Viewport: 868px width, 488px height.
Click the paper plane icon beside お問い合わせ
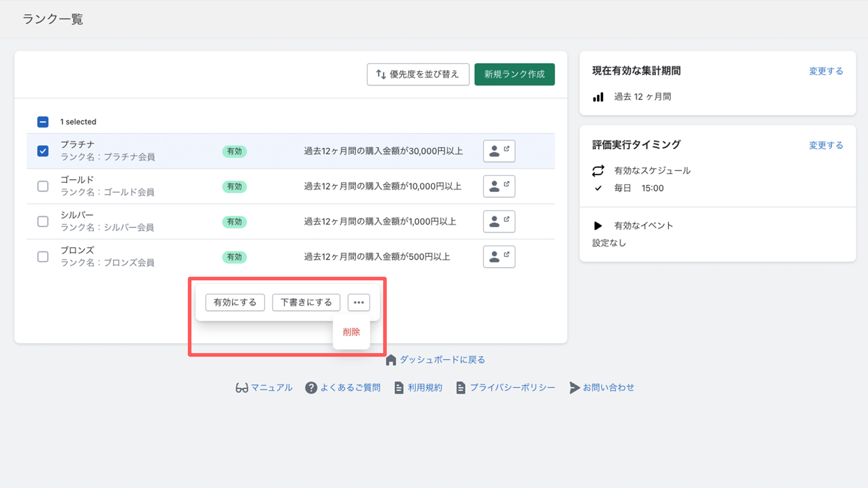pyautogui.click(x=574, y=388)
